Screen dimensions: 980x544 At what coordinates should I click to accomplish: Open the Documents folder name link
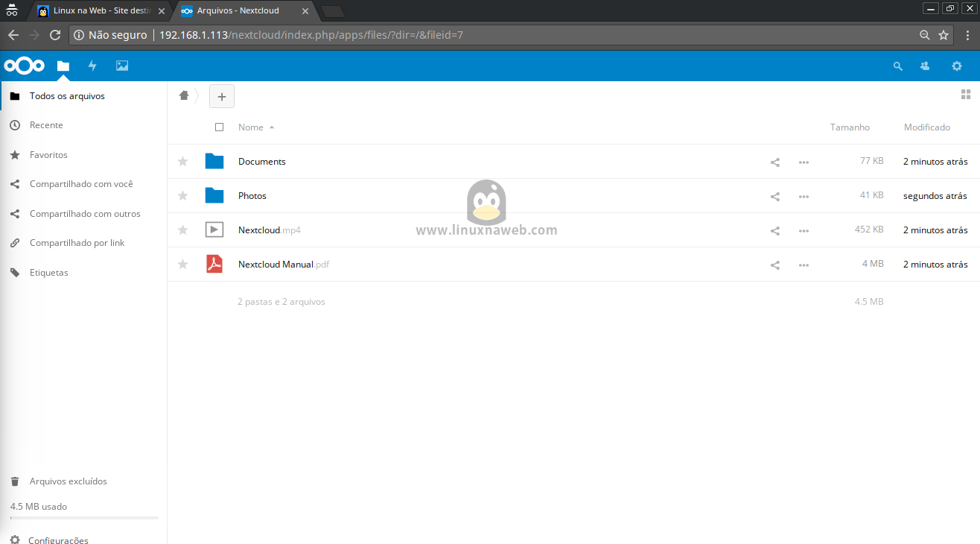coord(261,162)
